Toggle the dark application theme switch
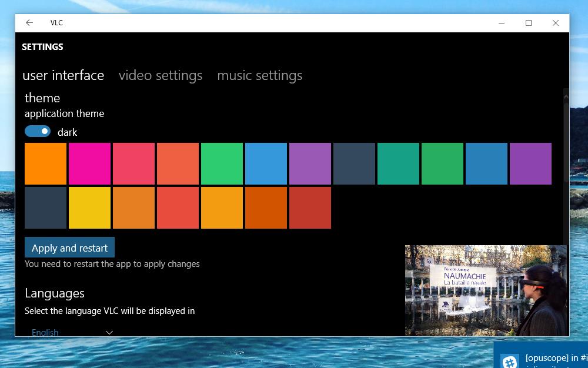The image size is (588, 368). (38, 131)
